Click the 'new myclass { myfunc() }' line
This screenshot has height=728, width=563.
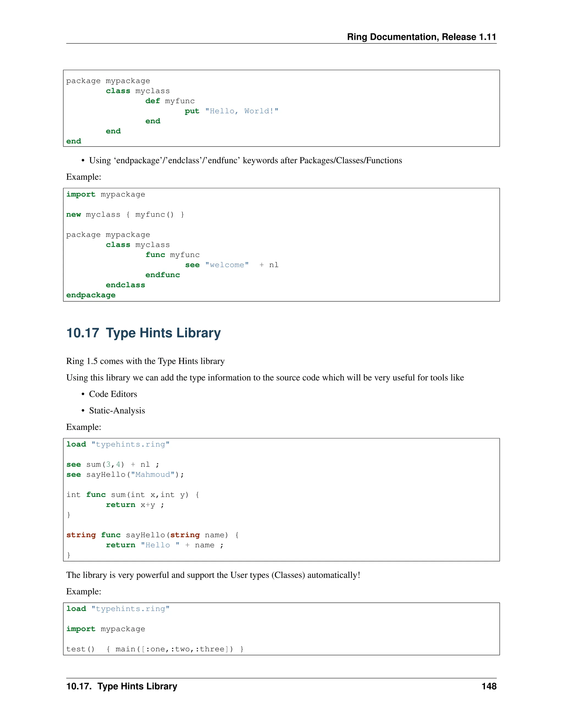click(x=125, y=214)
